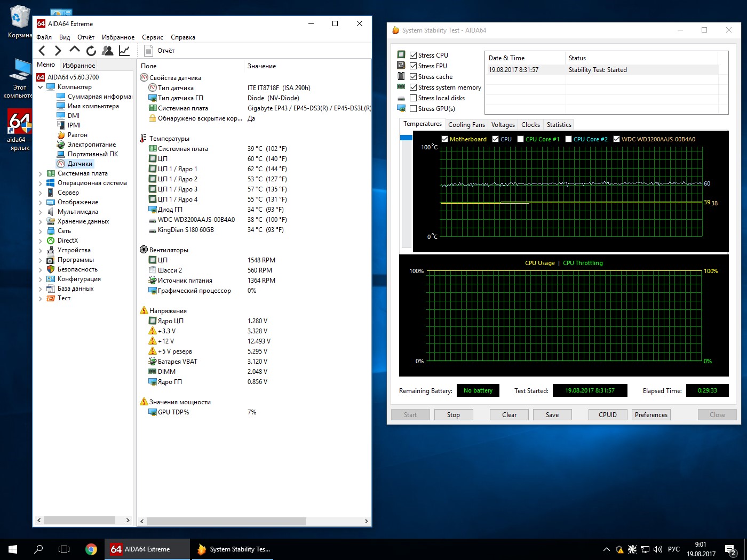Enable the Stress GPU(s) checkbox
The height and width of the screenshot is (560, 747).
point(413,108)
